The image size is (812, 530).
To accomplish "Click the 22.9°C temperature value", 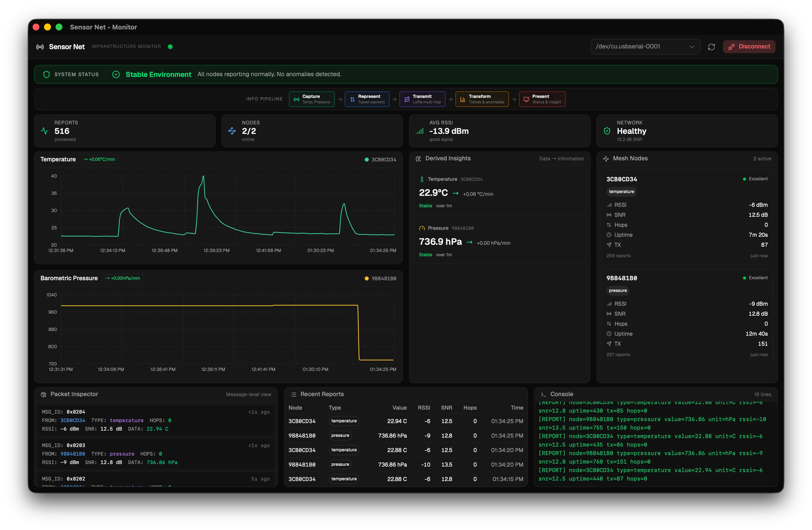I will [x=433, y=193].
